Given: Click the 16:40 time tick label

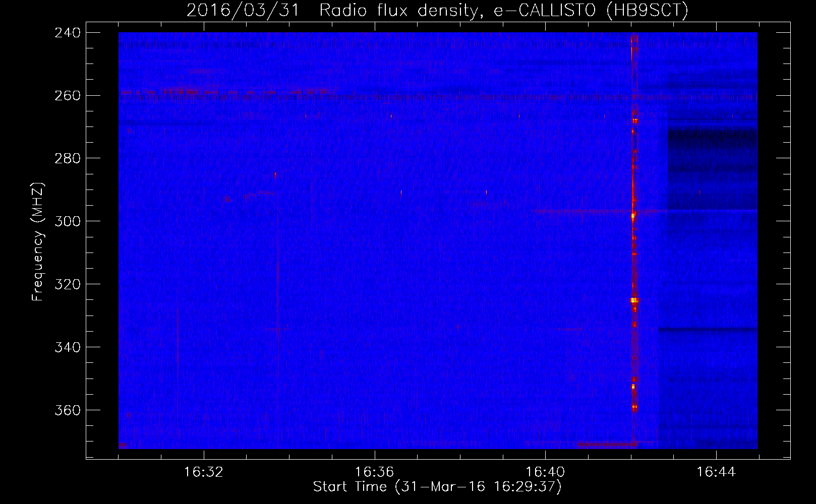Looking at the screenshot, I should pos(545,472).
